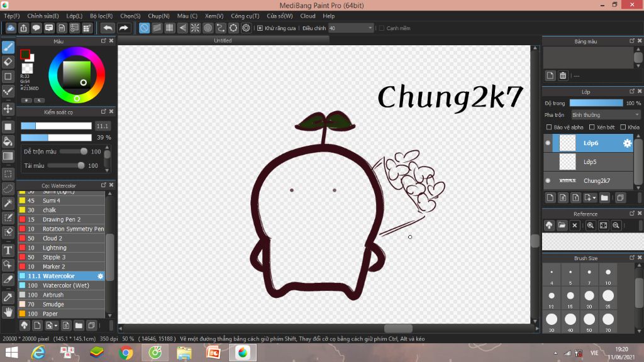Select the Move tool
The width and height of the screenshot is (644, 362).
(8, 109)
